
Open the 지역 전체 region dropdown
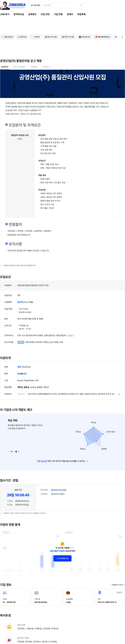[36, 5]
